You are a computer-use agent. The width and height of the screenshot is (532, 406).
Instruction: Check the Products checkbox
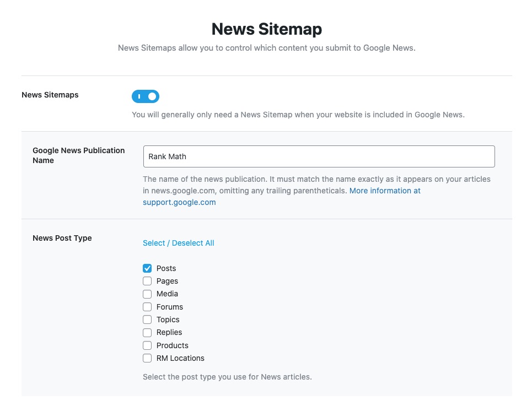click(147, 345)
